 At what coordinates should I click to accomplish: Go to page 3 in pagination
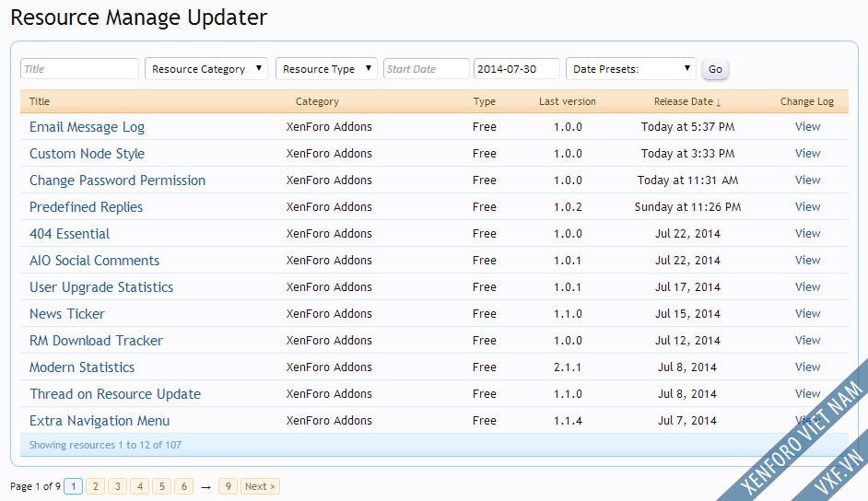tap(117, 486)
